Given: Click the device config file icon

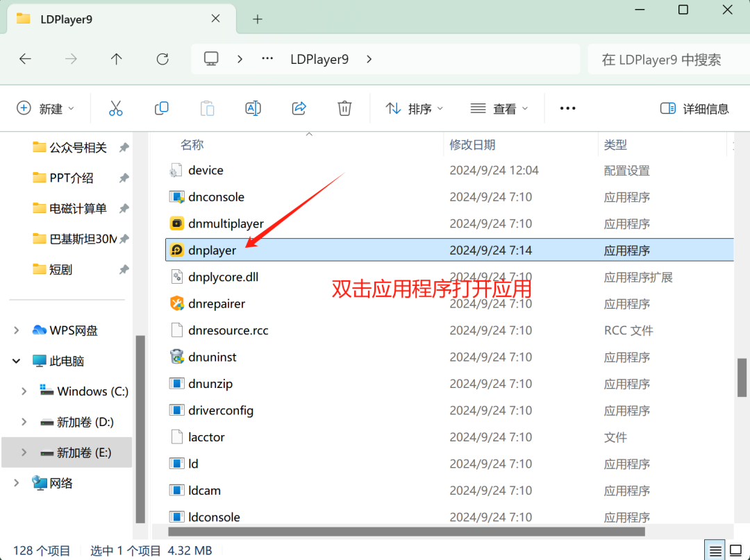Looking at the screenshot, I should point(176,170).
